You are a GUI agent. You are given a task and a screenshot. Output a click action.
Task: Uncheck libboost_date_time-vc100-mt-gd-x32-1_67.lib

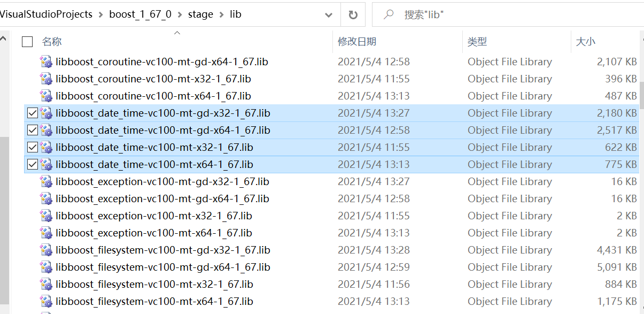32,113
